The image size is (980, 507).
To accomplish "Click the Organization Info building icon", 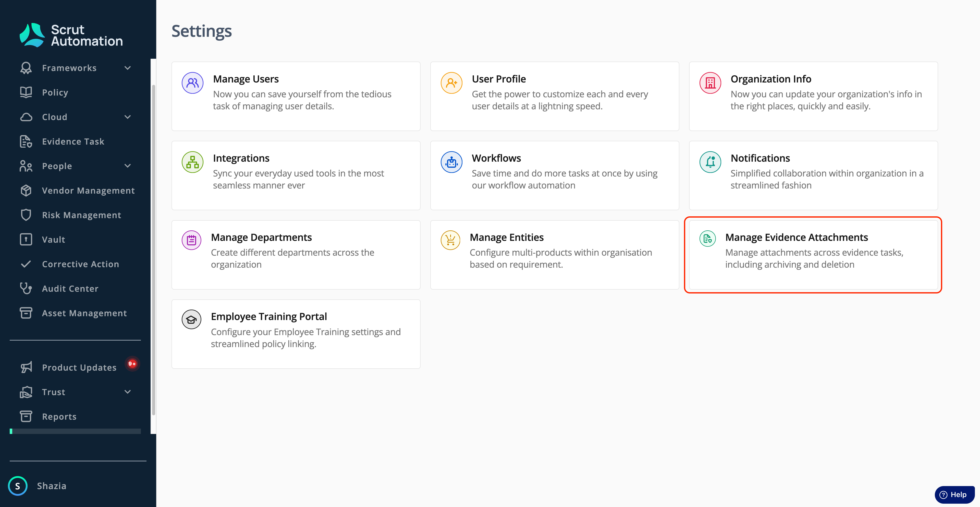I will click(710, 83).
